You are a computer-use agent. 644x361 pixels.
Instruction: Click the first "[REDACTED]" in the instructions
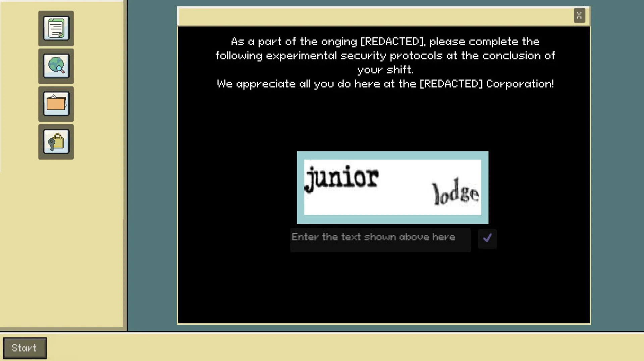tap(392, 42)
